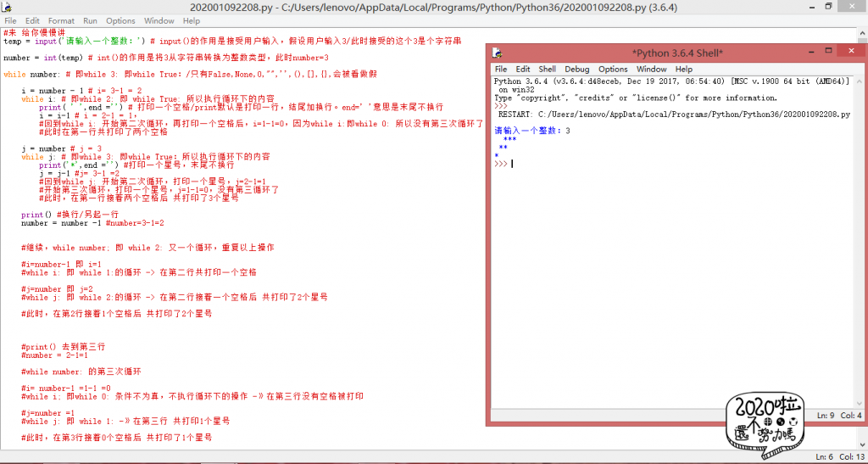
Task: Click the IDLE icon in the editor title bar
Action: (7, 7)
